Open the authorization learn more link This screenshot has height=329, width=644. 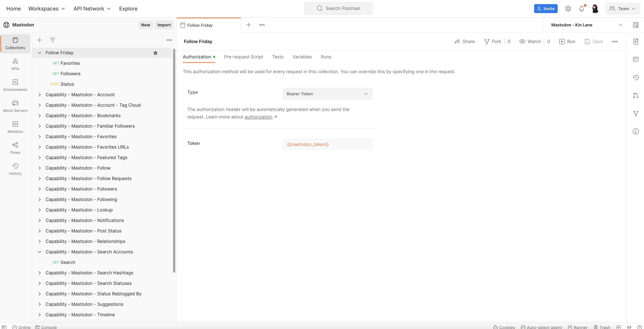(258, 117)
